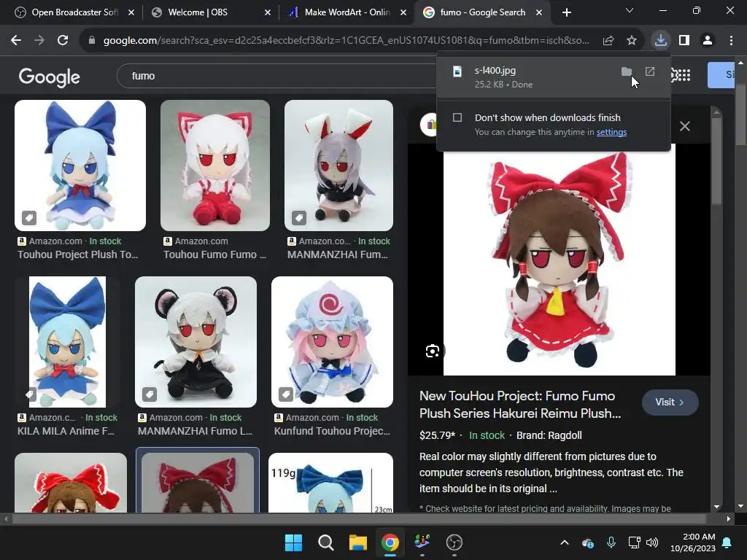Image resolution: width=747 pixels, height=560 pixels.
Task: Open the KILA MILA Cirno thumbnail
Action: click(x=67, y=342)
